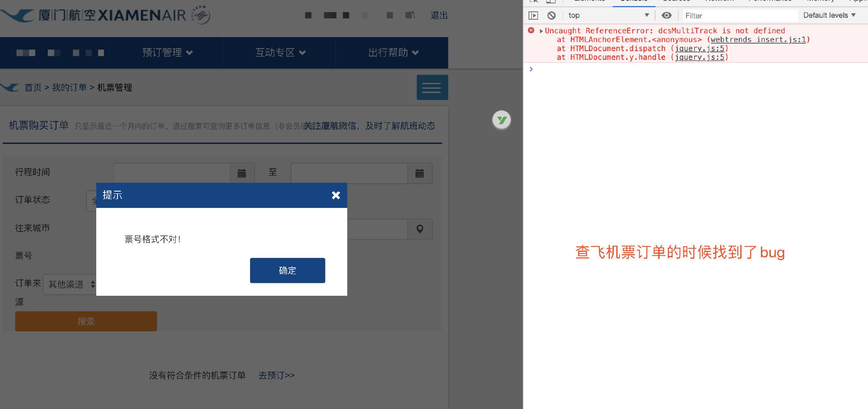The height and width of the screenshot is (409, 868).
Task: Click the eye live expression icon
Action: [x=666, y=16]
